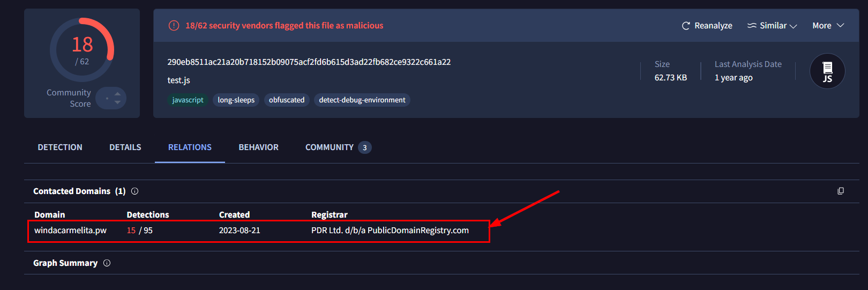
Task: Click the 18/62 detection score circle
Action: click(82, 50)
